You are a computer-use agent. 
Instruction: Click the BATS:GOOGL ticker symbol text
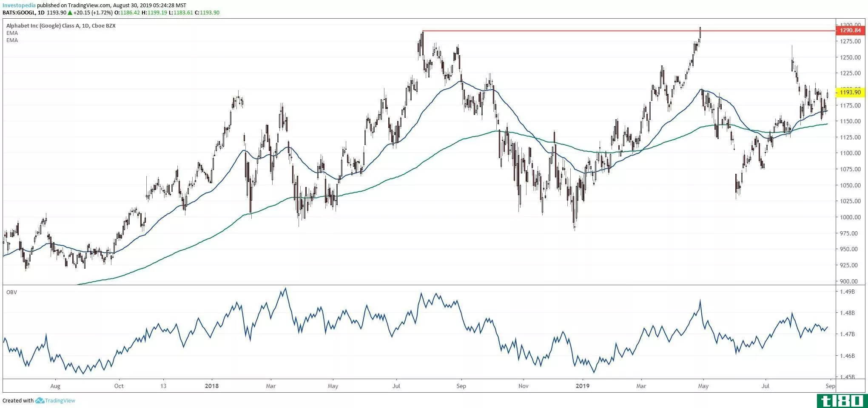pyautogui.click(x=19, y=13)
